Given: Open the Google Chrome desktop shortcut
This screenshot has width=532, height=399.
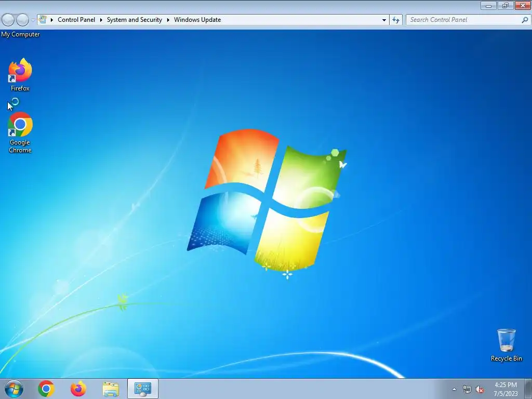Looking at the screenshot, I should 20,132.
